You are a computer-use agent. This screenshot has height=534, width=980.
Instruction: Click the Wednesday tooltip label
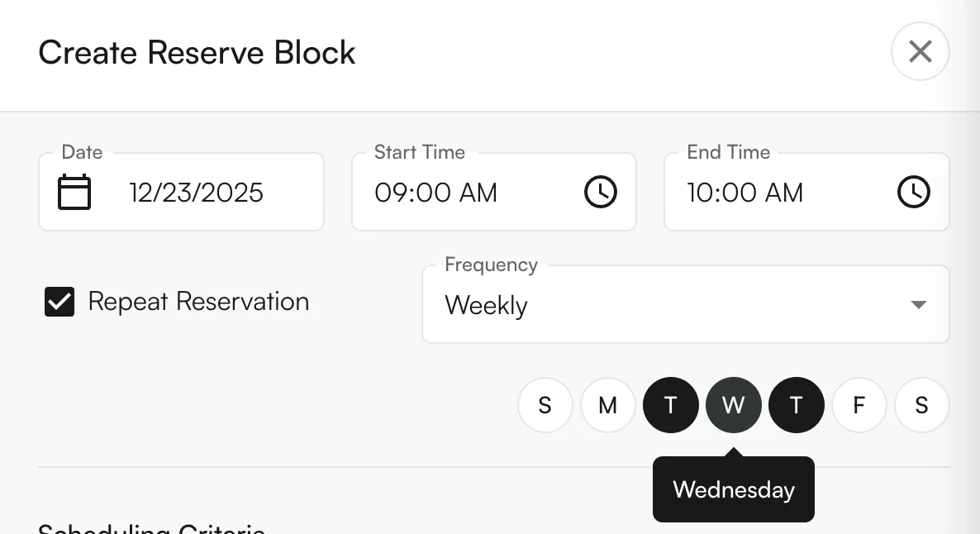point(733,489)
